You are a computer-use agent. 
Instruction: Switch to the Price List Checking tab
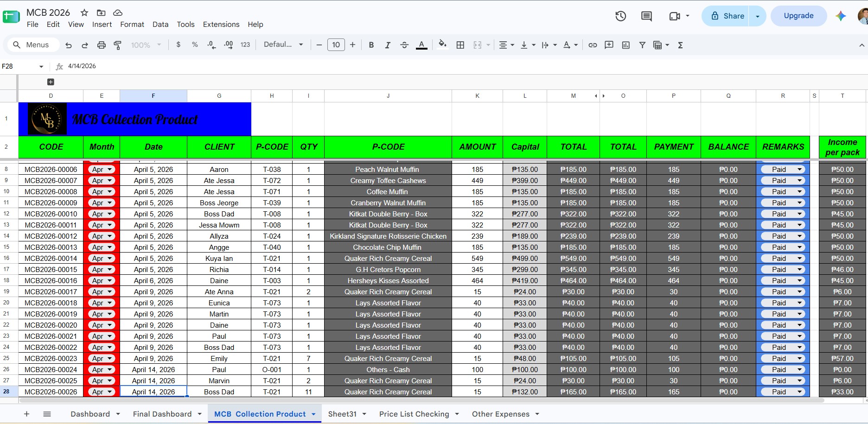tap(414, 414)
